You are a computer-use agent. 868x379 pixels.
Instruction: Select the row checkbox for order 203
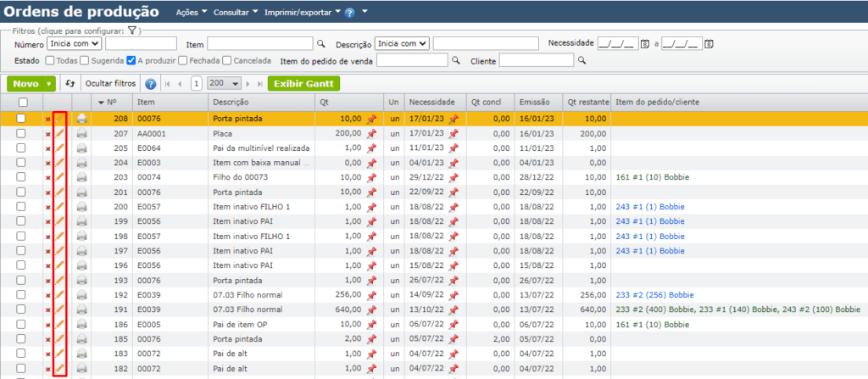[x=21, y=177]
